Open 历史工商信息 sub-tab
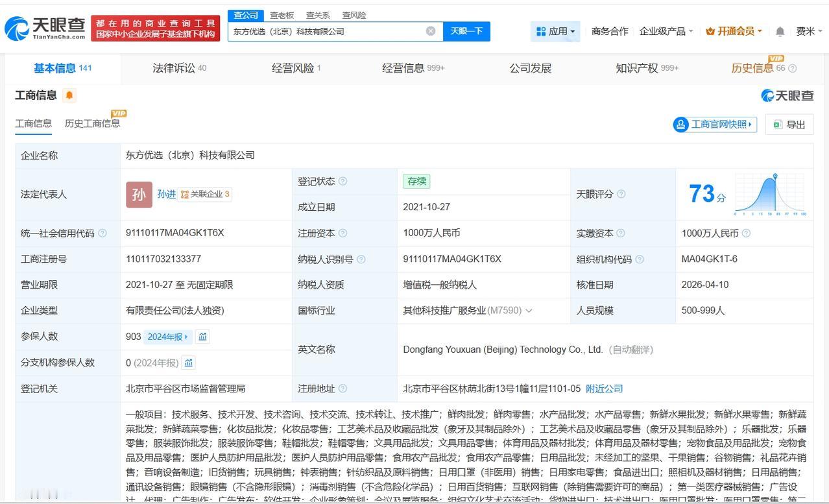This screenshot has height=504, width=829. click(x=92, y=123)
